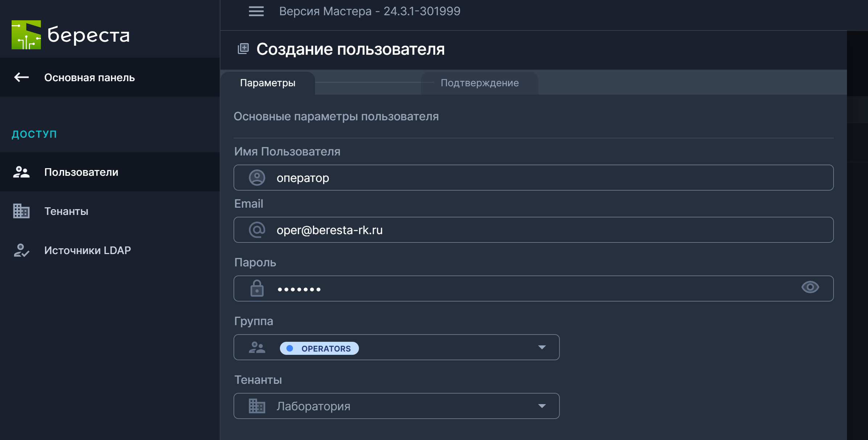Click the Тенанты building icon in sidebar
868x440 pixels.
pyautogui.click(x=21, y=211)
